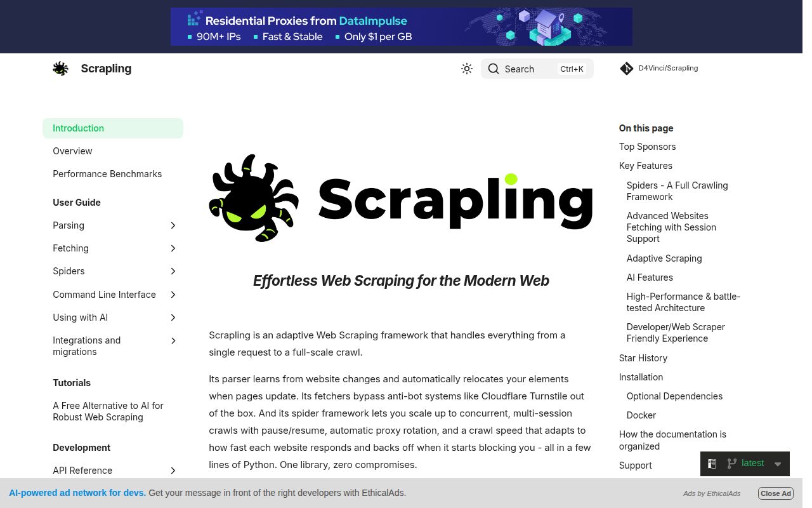Expand the Using with AI chevron

173,317
